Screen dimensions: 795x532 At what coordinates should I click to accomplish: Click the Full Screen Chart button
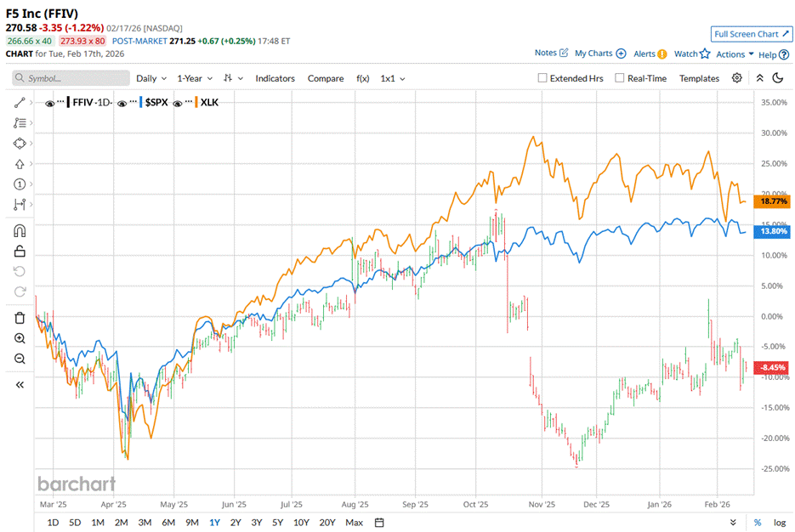pyautogui.click(x=750, y=34)
